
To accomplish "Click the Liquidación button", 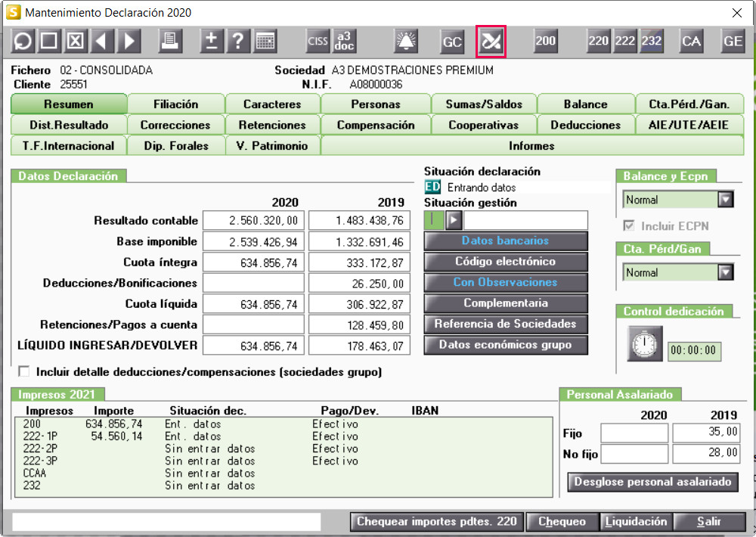I will tap(635, 522).
